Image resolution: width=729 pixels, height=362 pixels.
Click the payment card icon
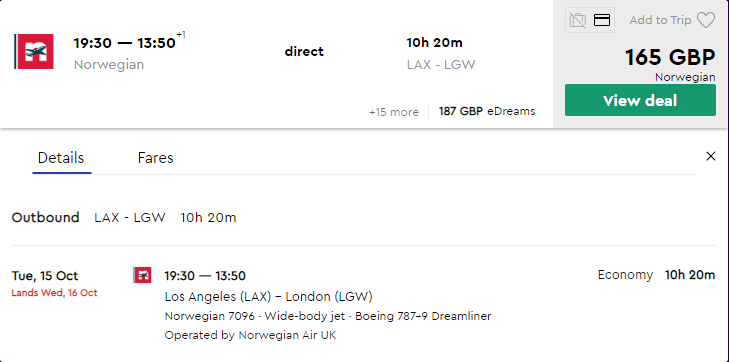pyautogui.click(x=602, y=20)
